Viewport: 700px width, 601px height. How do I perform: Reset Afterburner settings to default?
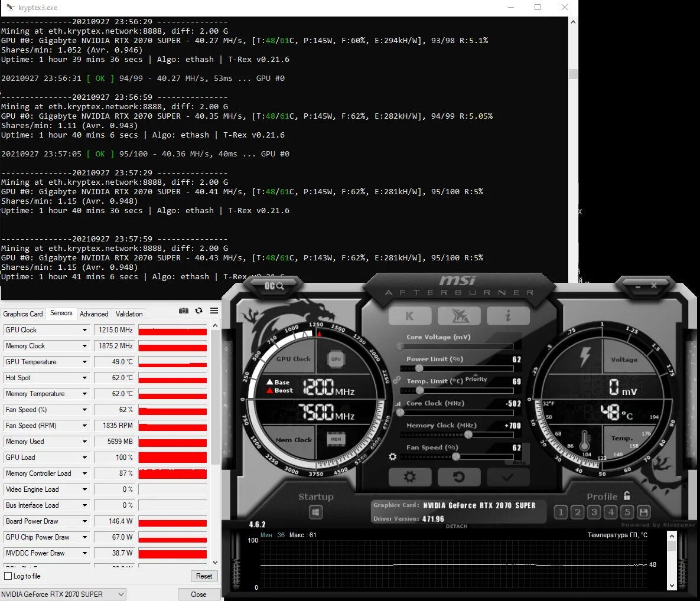tap(459, 477)
